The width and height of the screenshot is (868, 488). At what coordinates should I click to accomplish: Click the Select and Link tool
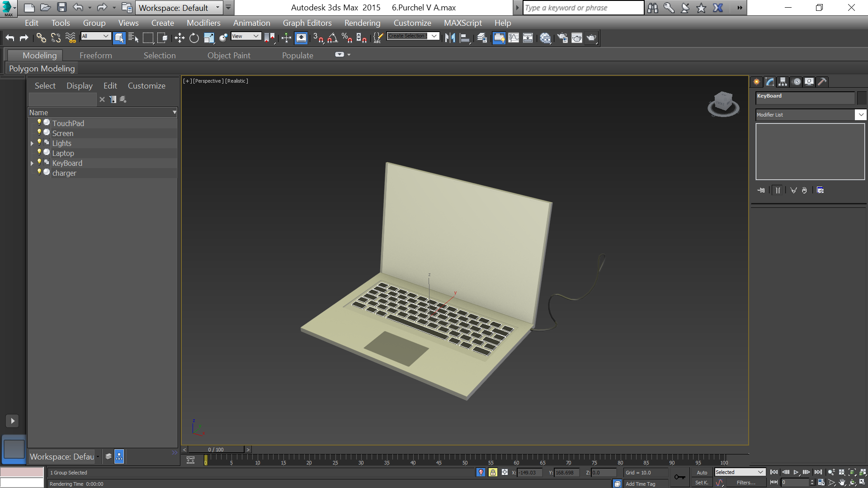point(41,38)
